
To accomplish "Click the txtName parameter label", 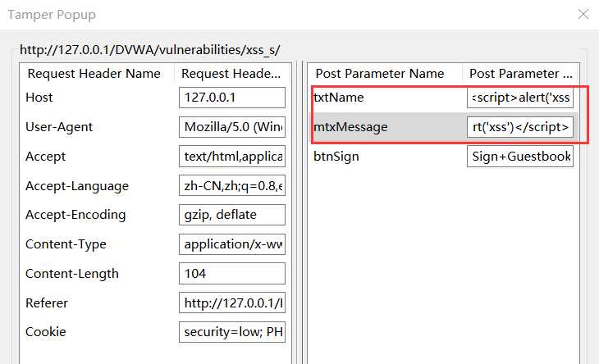I will [339, 98].
